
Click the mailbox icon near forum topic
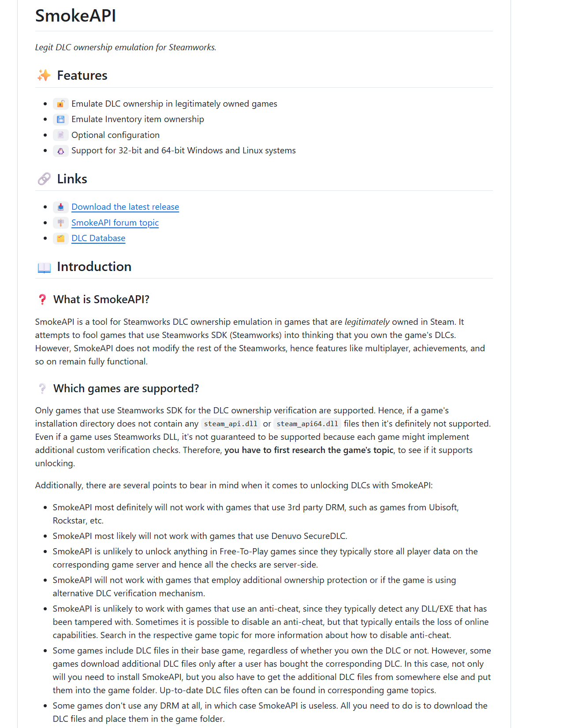[61, 223]
